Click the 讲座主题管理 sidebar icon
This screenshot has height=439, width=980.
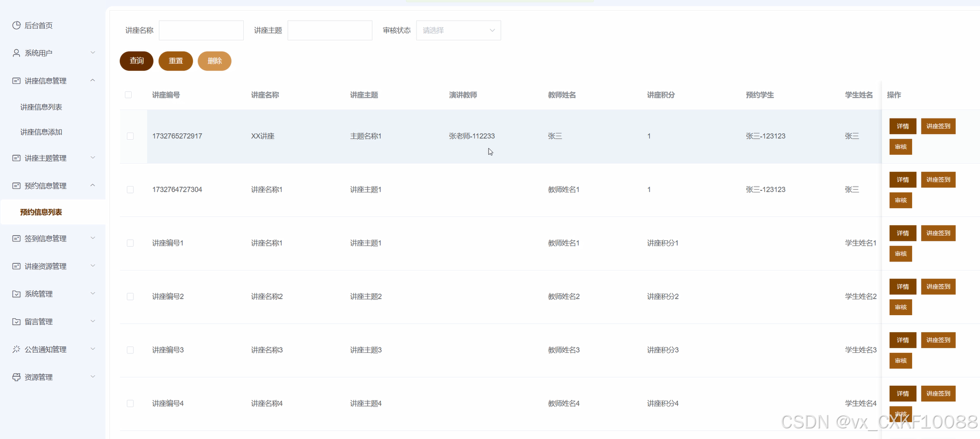point(16,158)
